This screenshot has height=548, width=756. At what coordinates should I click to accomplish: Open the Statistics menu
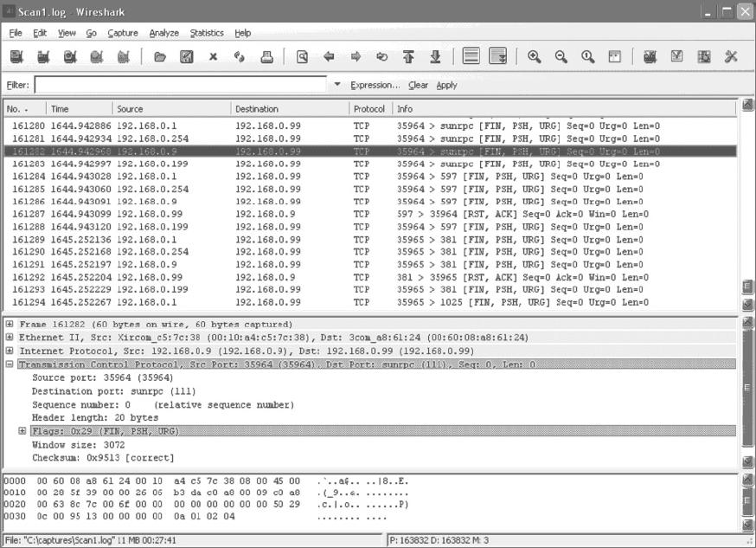pyautogui.click(x=207, y=33)
